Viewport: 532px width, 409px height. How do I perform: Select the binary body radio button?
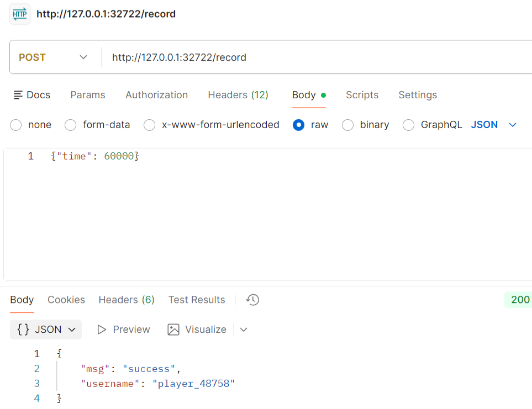click(x=347, y=125)
